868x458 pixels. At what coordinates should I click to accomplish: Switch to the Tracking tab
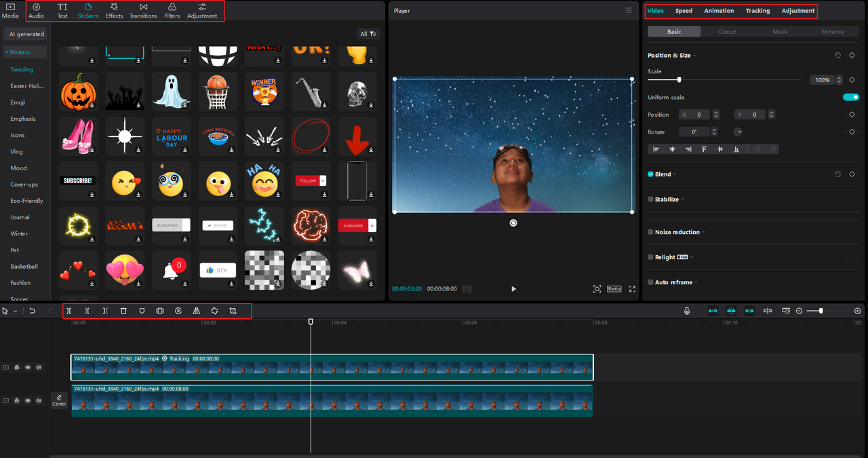pyautogui.click(x=757, y=11)
